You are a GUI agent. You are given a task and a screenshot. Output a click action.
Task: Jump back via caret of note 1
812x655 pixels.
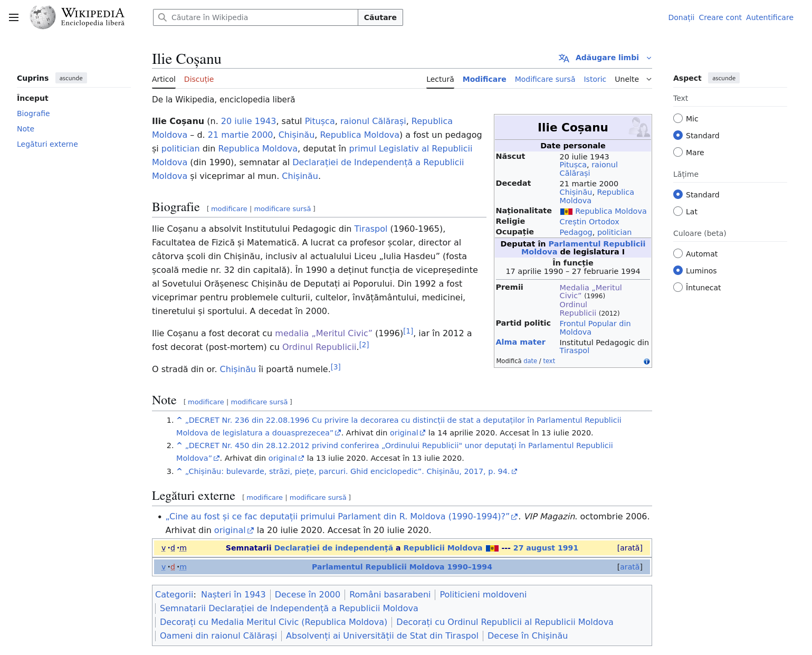point(179,420)
